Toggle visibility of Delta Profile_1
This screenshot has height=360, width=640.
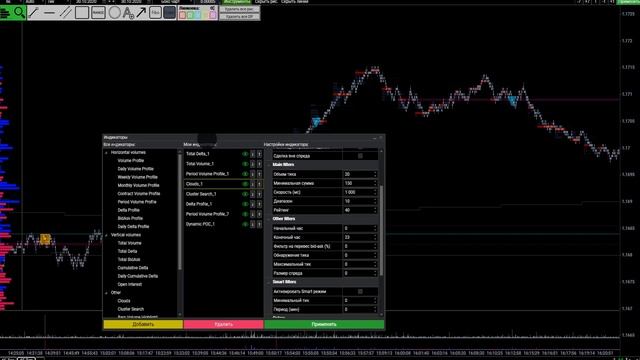[x=245, y=204]
